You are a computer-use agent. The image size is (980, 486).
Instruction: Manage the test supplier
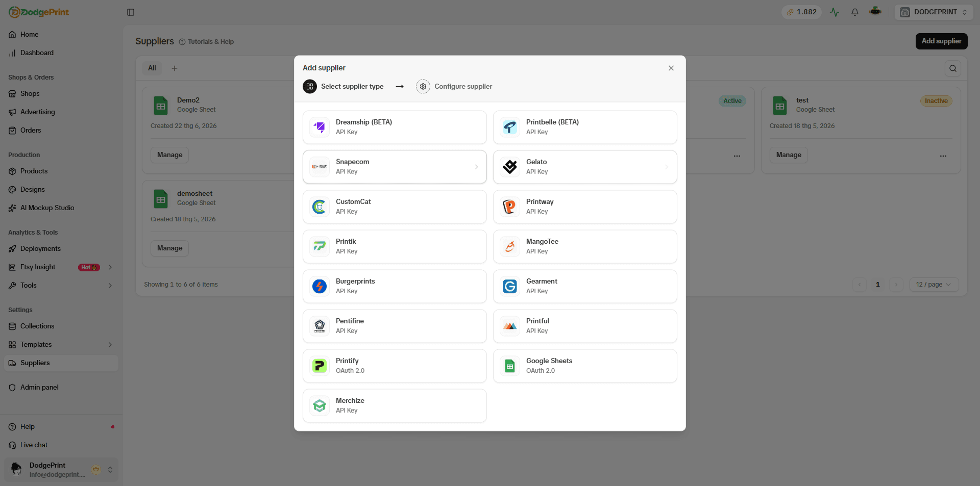[x=789, y=155]
